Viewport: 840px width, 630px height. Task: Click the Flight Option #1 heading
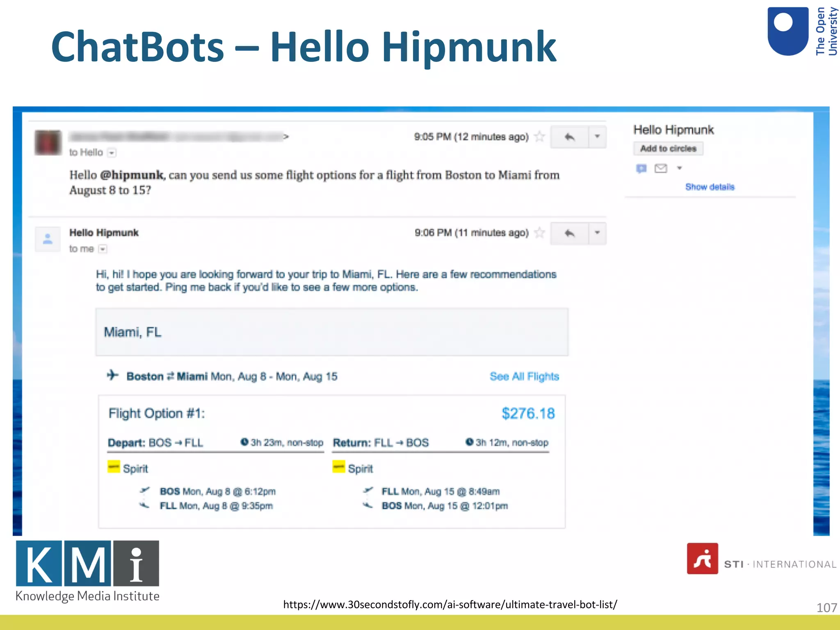coord(156,413)
